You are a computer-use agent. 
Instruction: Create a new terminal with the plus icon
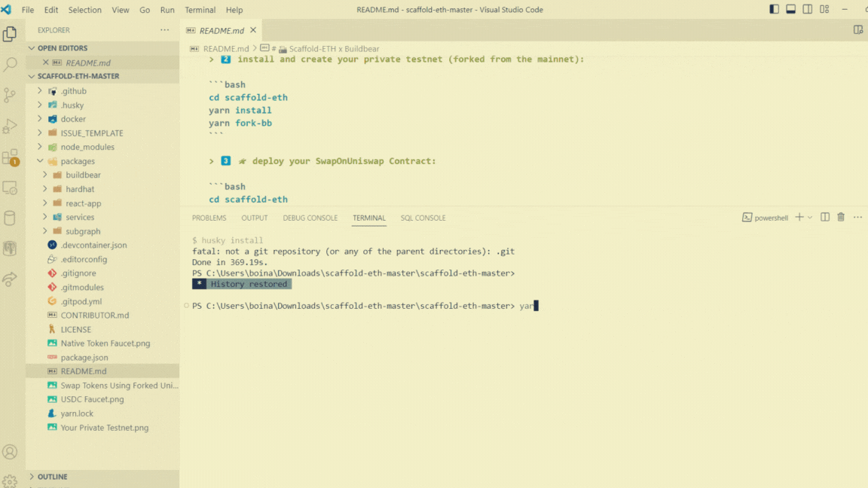click(797, 217)
